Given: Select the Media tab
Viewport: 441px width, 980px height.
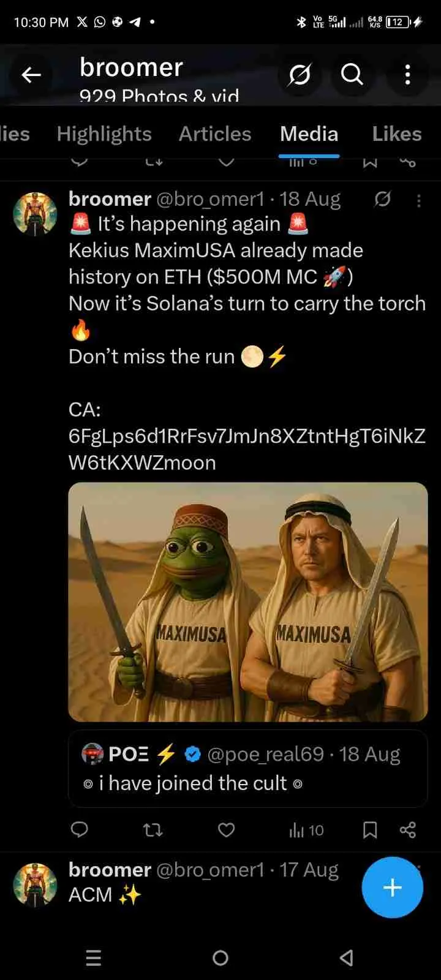Looking at the screenshot, I should click(x=309, y=134).
